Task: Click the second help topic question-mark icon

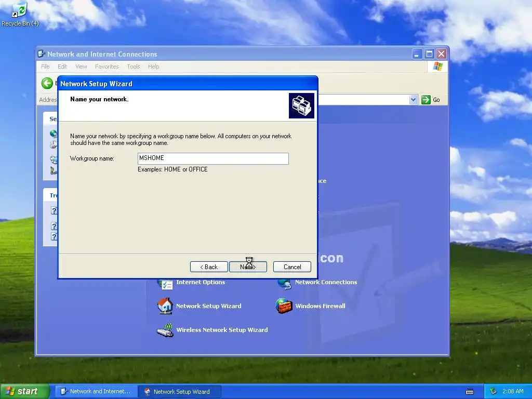Action: tap(54, 226)
